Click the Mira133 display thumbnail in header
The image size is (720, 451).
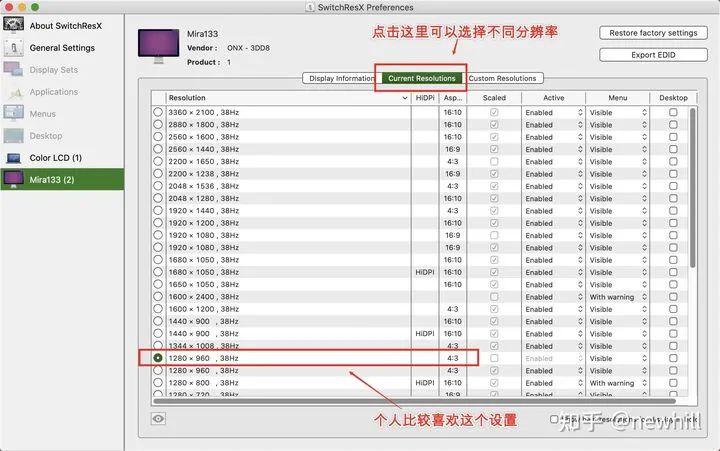pyautogui.click(x=158, y=46)
